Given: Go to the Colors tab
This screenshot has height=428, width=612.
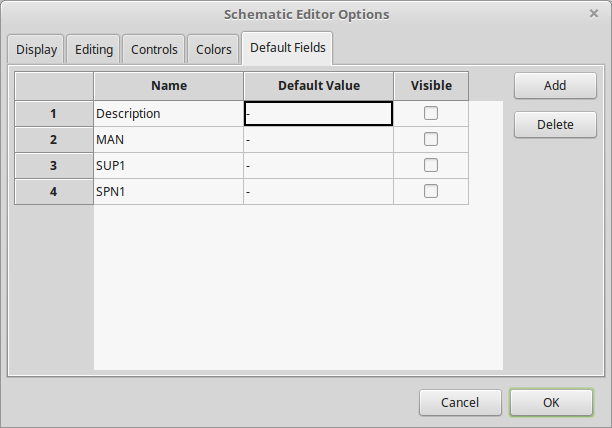Looking at the screenshot, I should click(214, 49).
